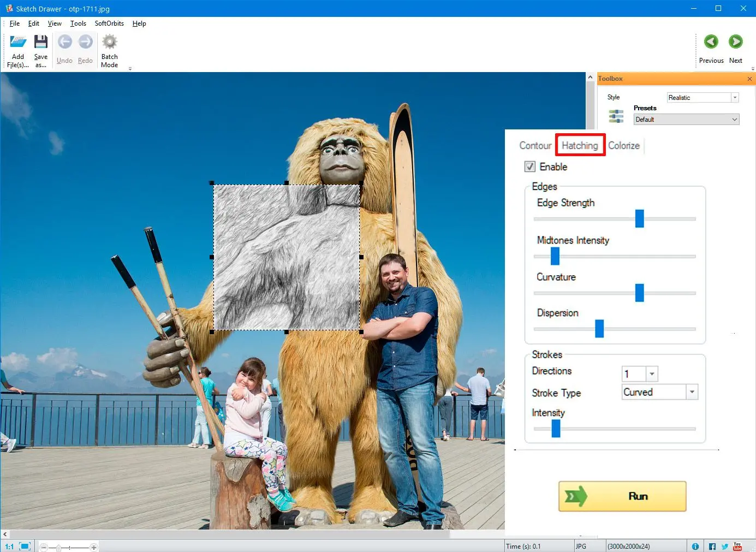
Task: Open the YouTube icon in the status bar
Action: 737,546
